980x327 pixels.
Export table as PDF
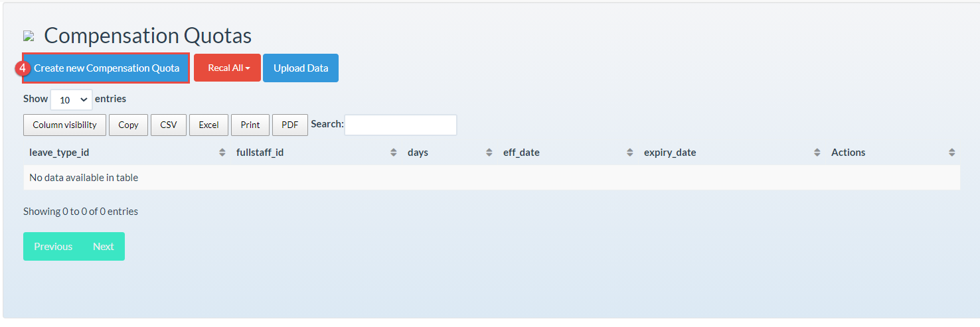coord(289,125)
